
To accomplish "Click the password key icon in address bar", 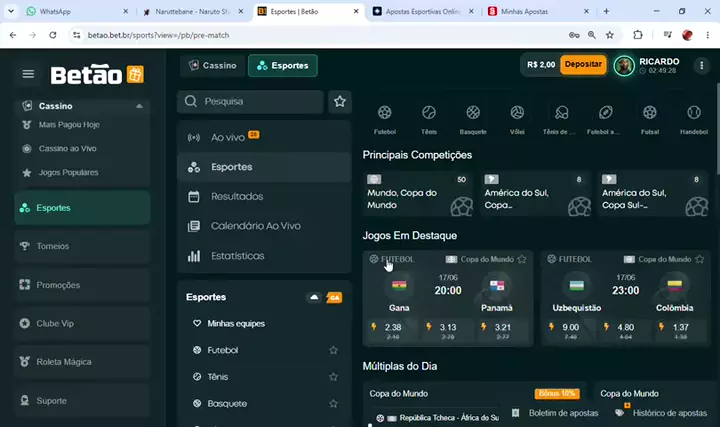I will pos(574,35).
